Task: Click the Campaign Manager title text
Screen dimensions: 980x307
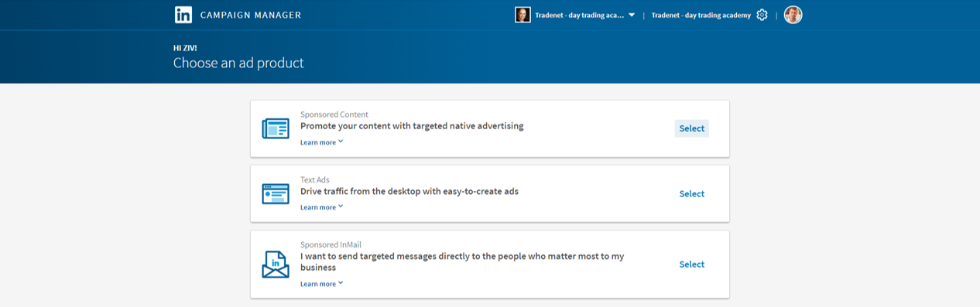Action: 251,15
